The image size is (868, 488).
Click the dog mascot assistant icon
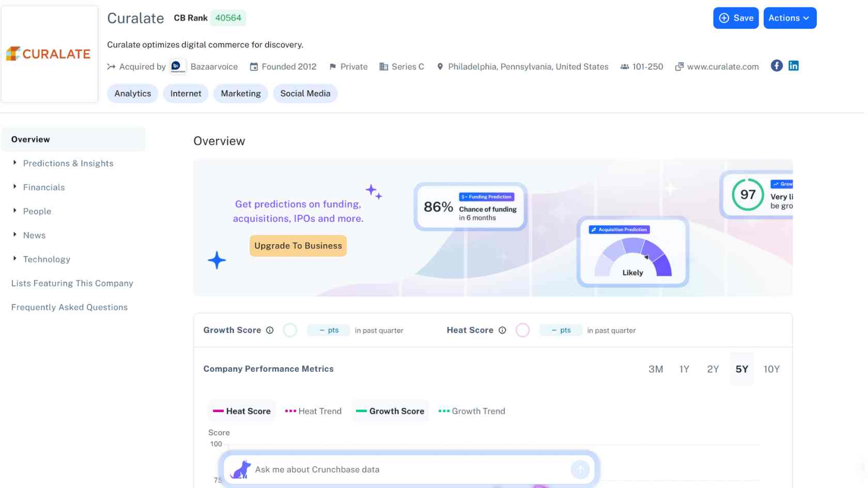coord(240,469)
